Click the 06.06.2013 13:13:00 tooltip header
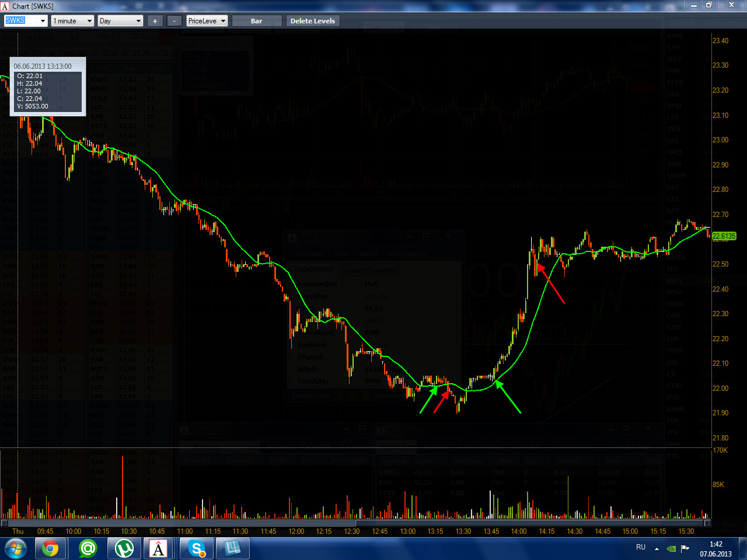This screenshot has height=560, width=747. coord(43,66)
